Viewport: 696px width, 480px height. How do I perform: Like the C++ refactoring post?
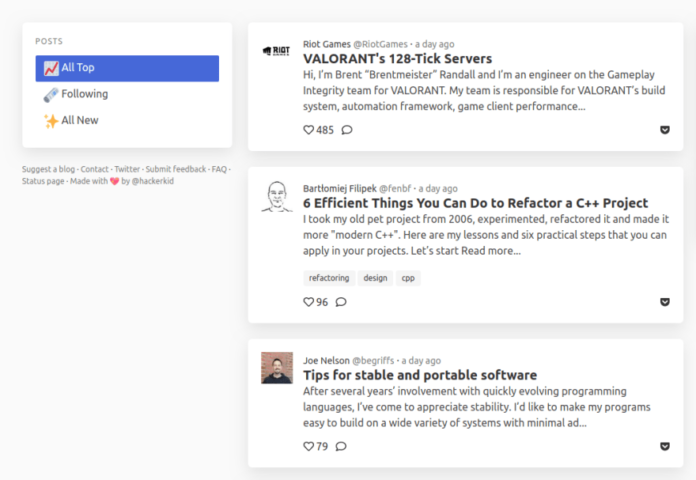coord(308,302)
